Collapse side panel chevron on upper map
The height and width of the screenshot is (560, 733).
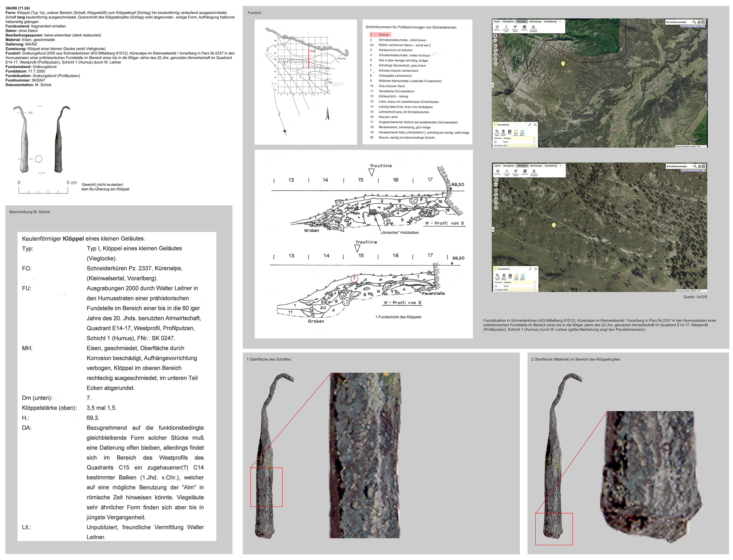click(x=493, y=85)
